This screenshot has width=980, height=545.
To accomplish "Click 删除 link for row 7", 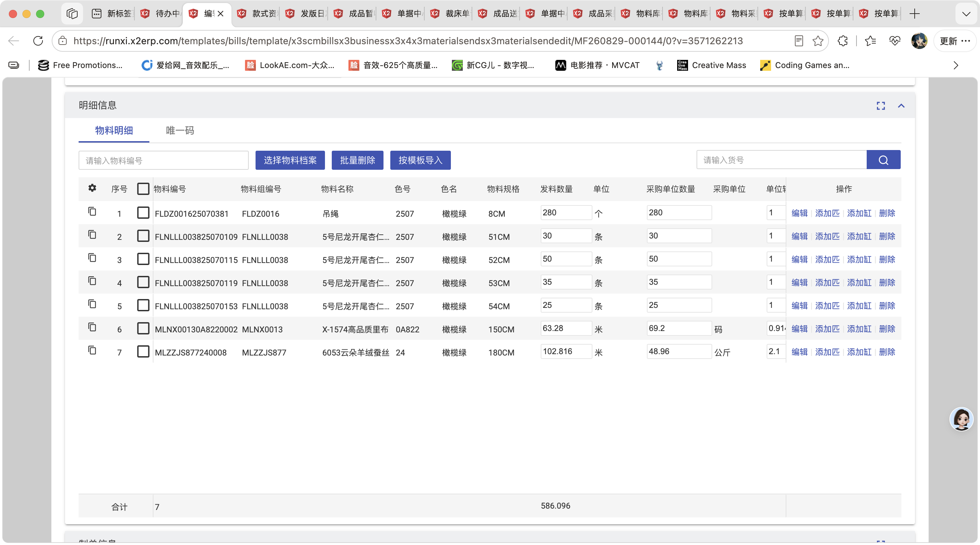I will pyautogui.click(x=887, y=352).
